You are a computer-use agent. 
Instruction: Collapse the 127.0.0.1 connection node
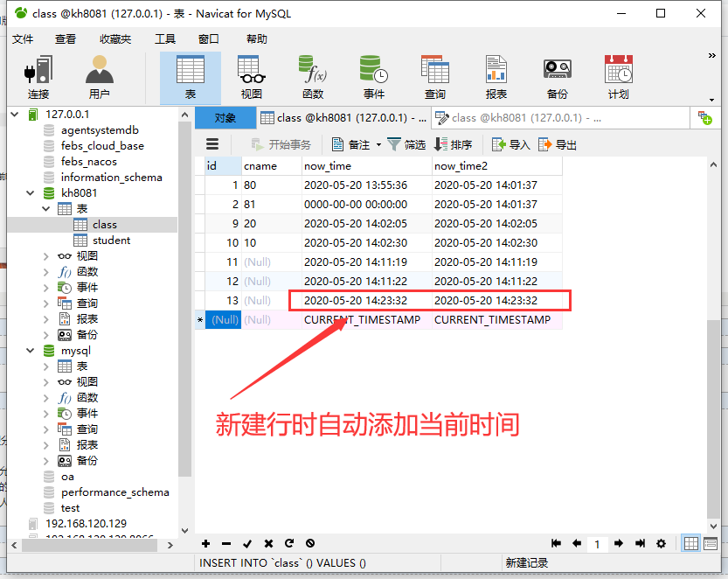tap(15, 115)
